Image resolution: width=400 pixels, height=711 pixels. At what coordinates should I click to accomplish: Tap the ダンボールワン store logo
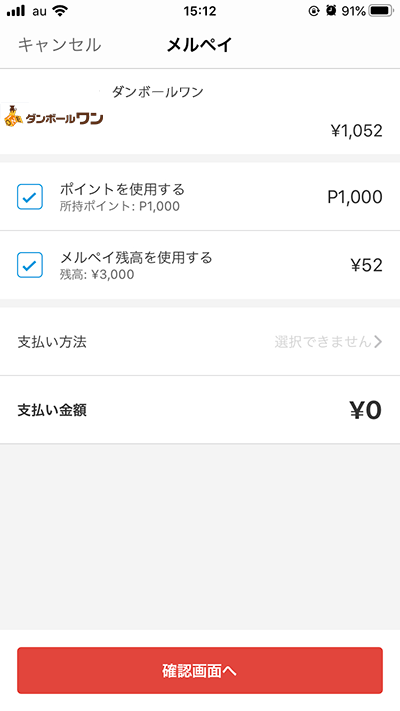[x=53, y=117]
